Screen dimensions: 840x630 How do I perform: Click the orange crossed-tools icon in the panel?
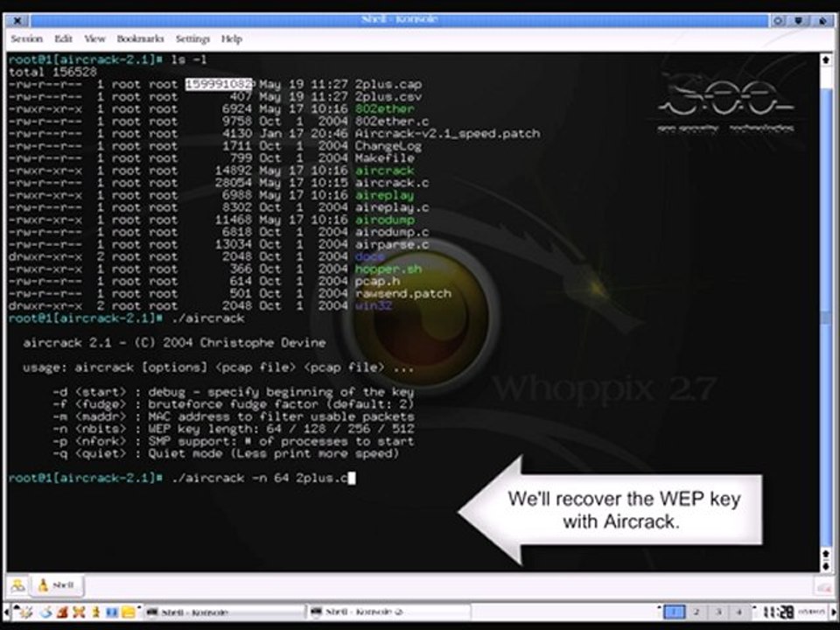pyautogui.click(x=79, y=612)
